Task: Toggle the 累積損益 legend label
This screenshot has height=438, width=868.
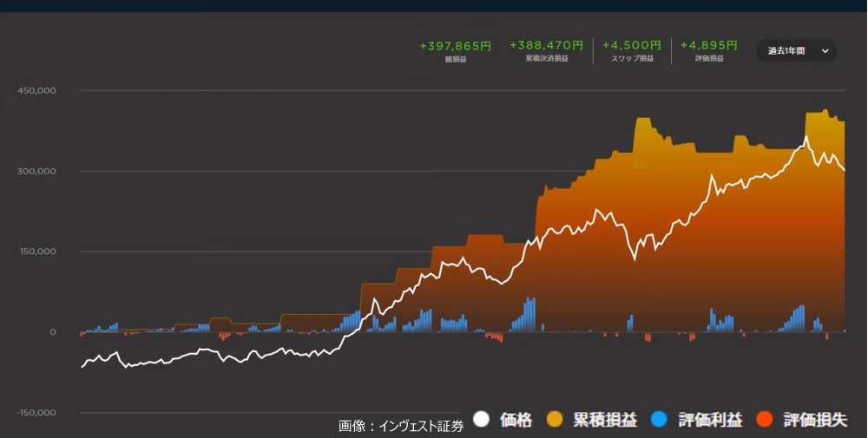Action: pos(605,421)
